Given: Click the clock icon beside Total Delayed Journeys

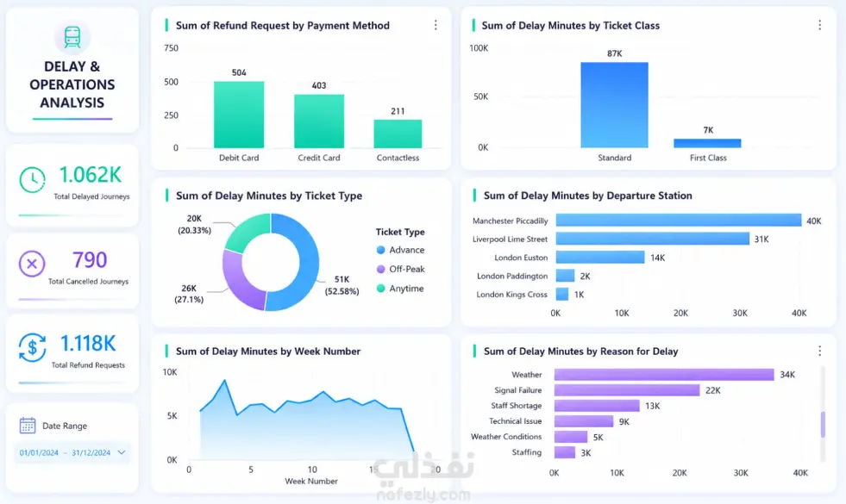Looking at the screenshot, I should coord(33,179).
